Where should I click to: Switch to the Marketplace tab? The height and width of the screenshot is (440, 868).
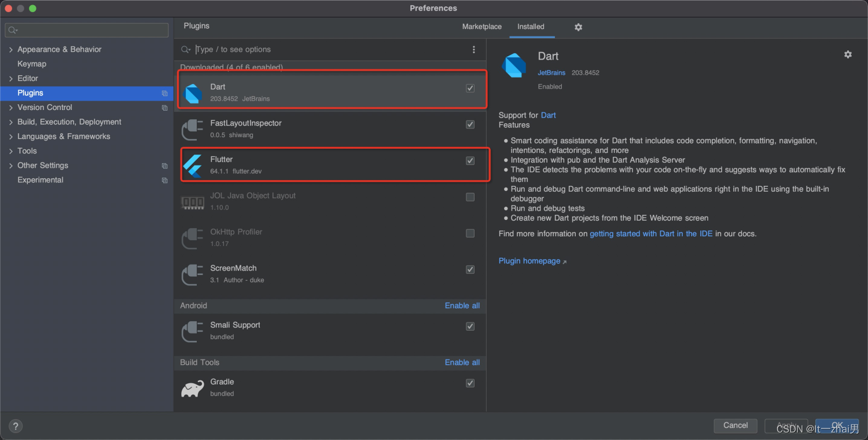[482, 27]
